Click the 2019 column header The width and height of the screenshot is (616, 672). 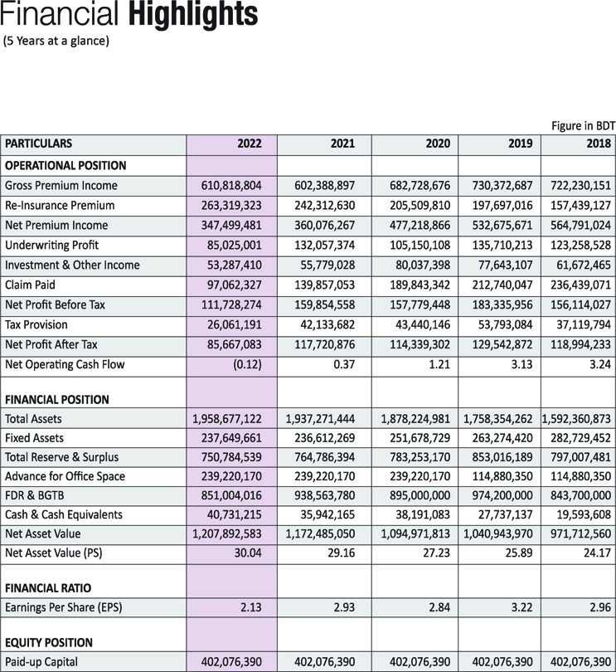(521, 144)
